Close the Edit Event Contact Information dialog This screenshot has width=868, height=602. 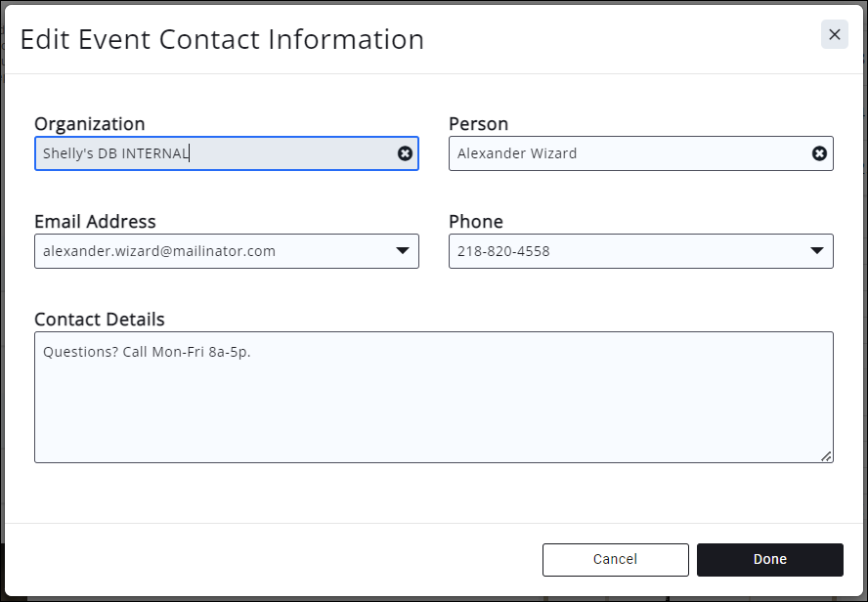pos(834,34)
